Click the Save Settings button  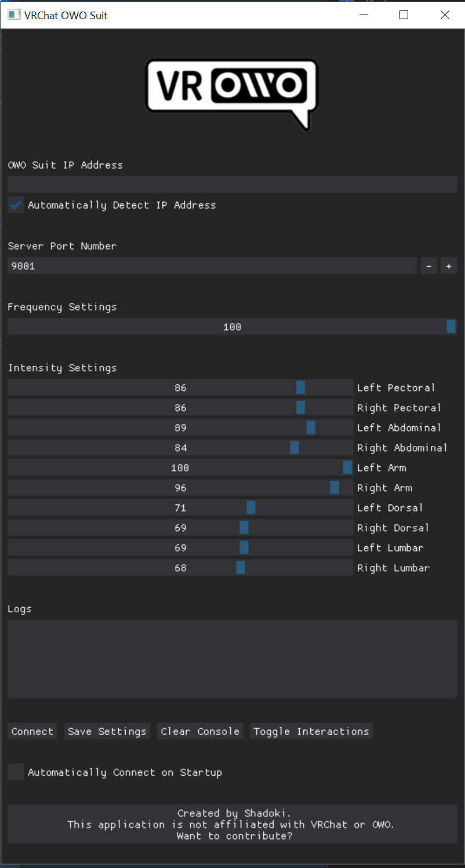tap(107, 732)
